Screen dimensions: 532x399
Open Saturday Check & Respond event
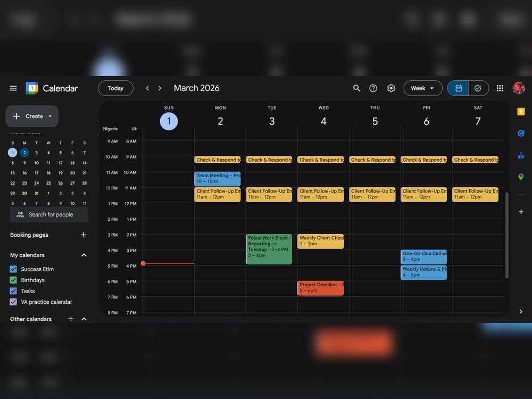475,160
